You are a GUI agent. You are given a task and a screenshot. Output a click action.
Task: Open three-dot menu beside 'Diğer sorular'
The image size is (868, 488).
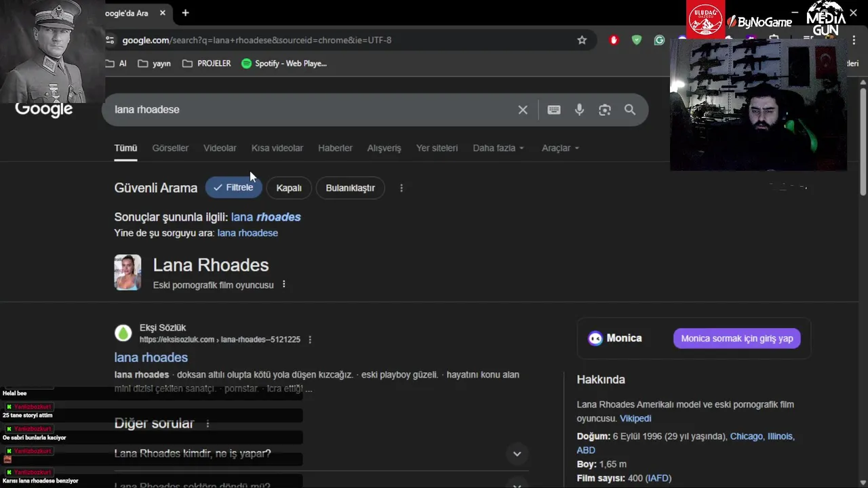[208, 424]
